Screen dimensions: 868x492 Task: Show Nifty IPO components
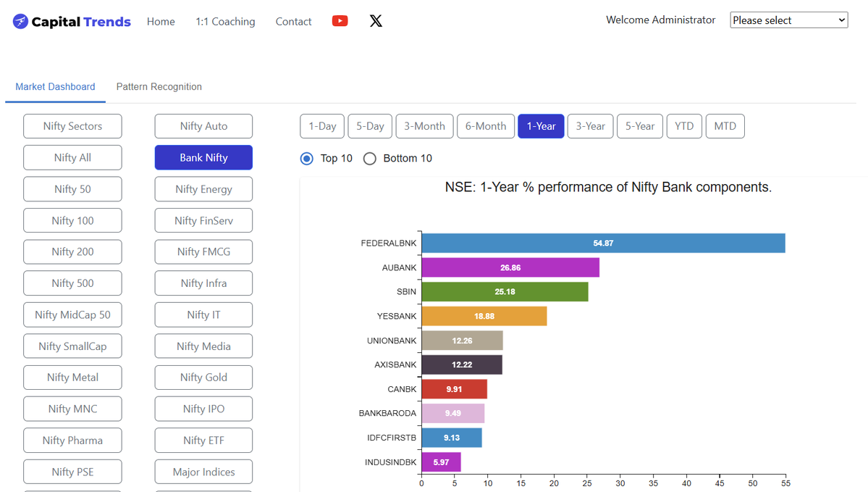[x=203, y=409]
